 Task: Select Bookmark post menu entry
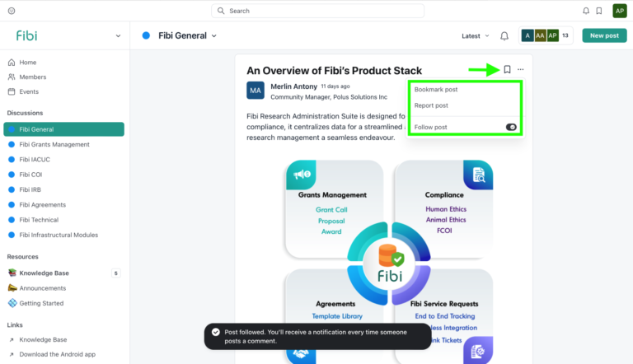[436, 90]
